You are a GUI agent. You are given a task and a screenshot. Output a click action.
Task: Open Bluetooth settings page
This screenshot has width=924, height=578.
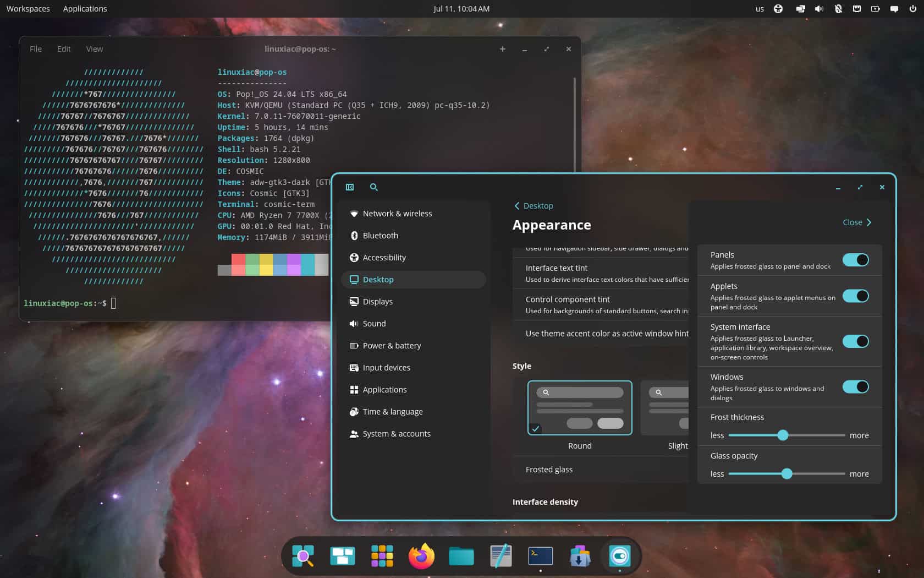(414, 236)
